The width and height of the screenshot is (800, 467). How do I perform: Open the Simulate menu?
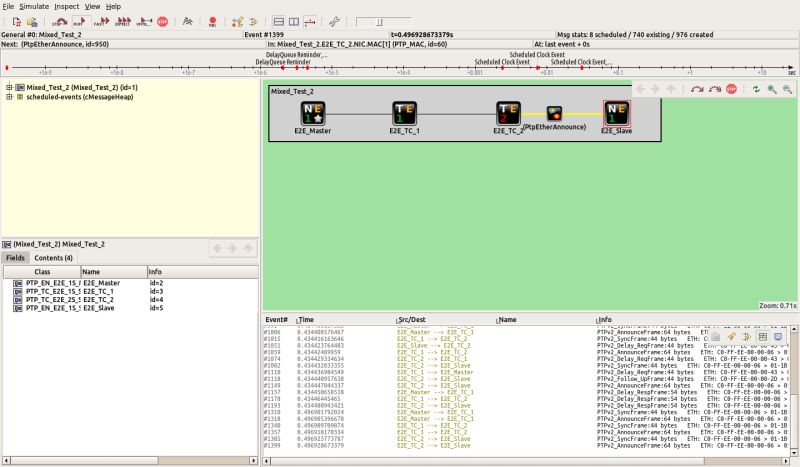tap(34, 7)
